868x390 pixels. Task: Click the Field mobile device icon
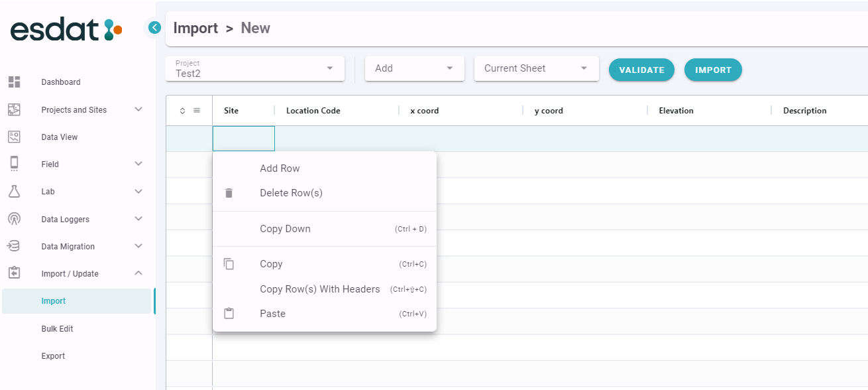coord(14,164)
